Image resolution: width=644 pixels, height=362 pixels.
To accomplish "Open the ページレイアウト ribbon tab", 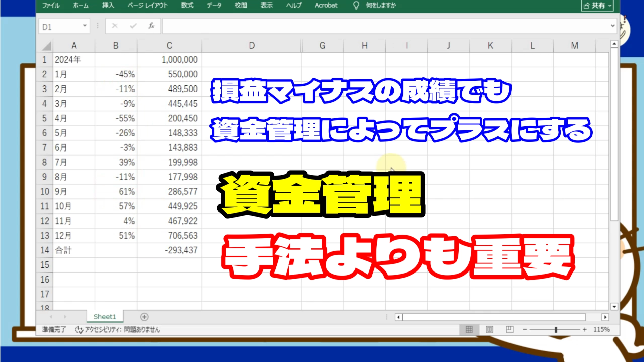I will (148, 5).
